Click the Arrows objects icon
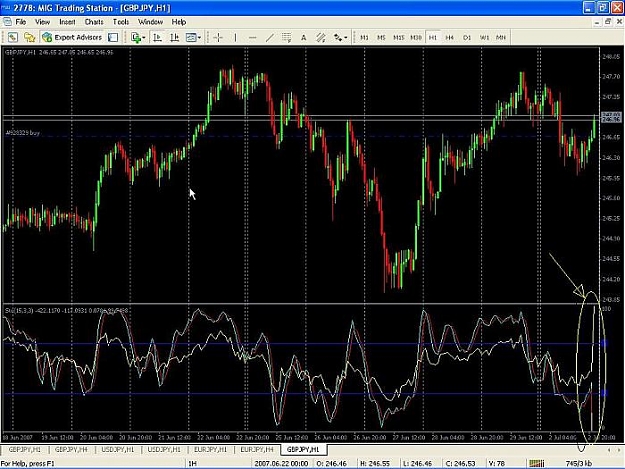625x469 pixels. point(338,37)
